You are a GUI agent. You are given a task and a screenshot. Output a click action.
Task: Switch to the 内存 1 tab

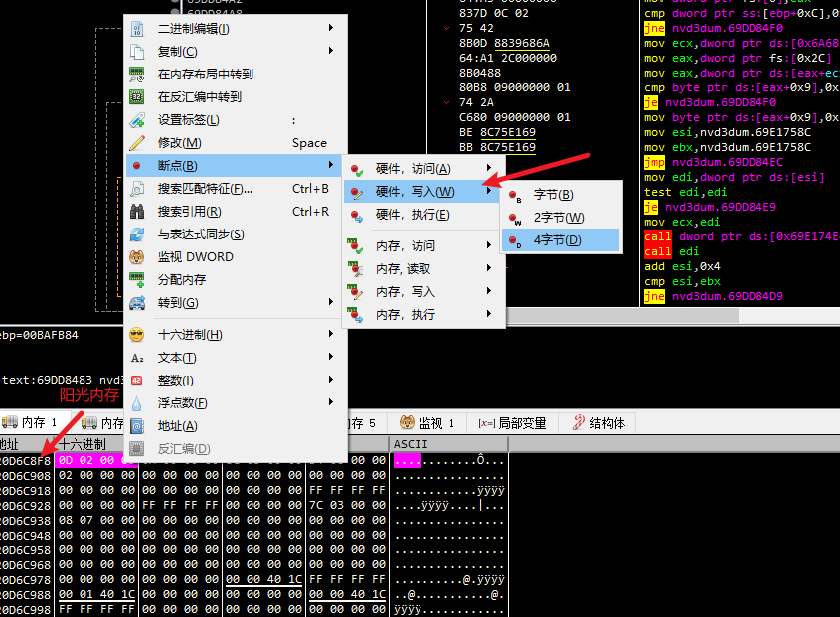click(34, 423)
